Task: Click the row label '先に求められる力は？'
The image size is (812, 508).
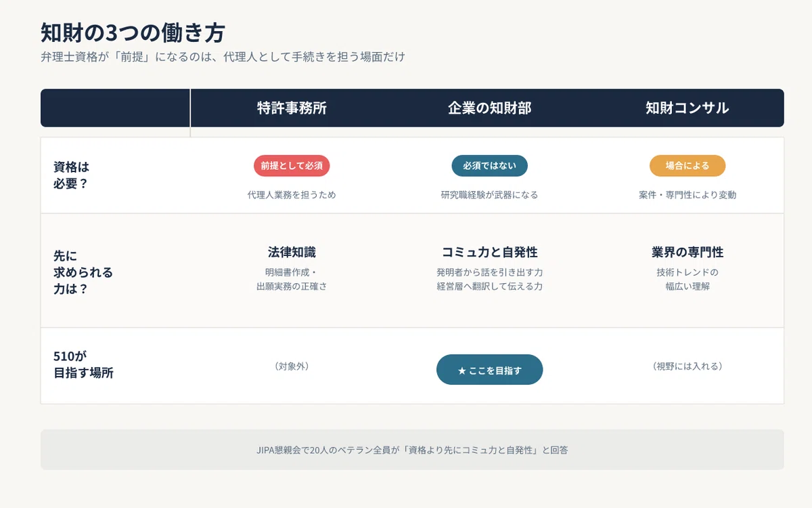Action: click(x=83, y=272)
